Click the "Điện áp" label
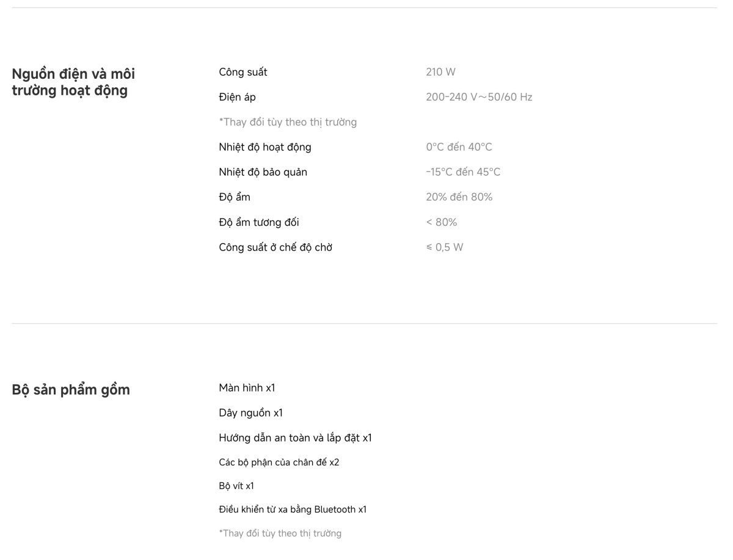This screenshot has width=733, height=560. coord(237,97)
